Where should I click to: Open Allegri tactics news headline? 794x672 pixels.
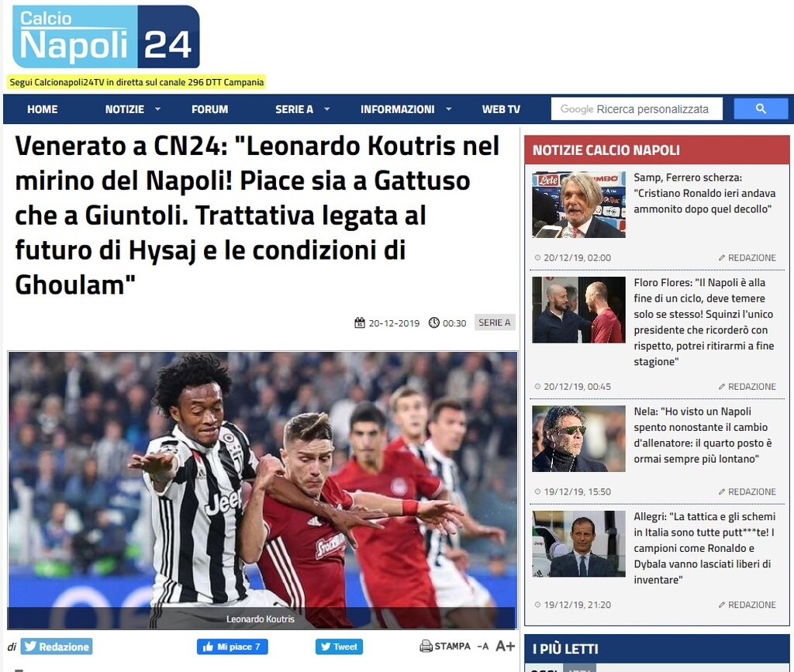pos(704,548)
